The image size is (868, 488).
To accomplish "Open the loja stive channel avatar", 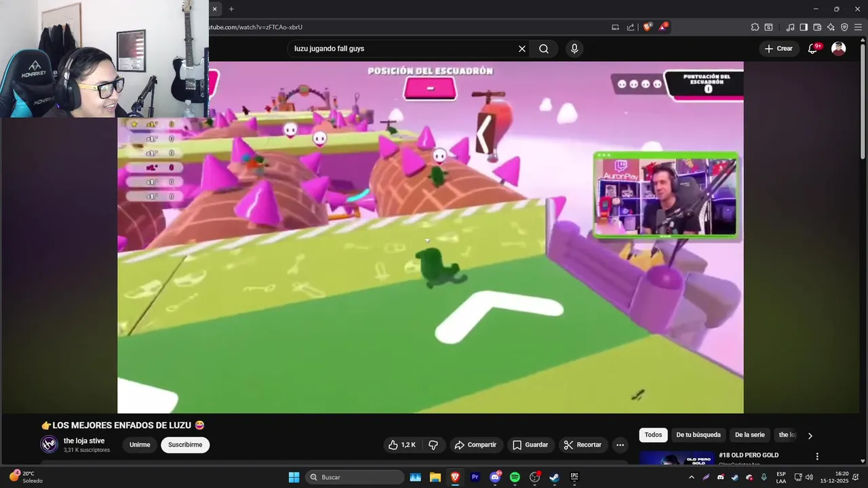I will 50,445.
